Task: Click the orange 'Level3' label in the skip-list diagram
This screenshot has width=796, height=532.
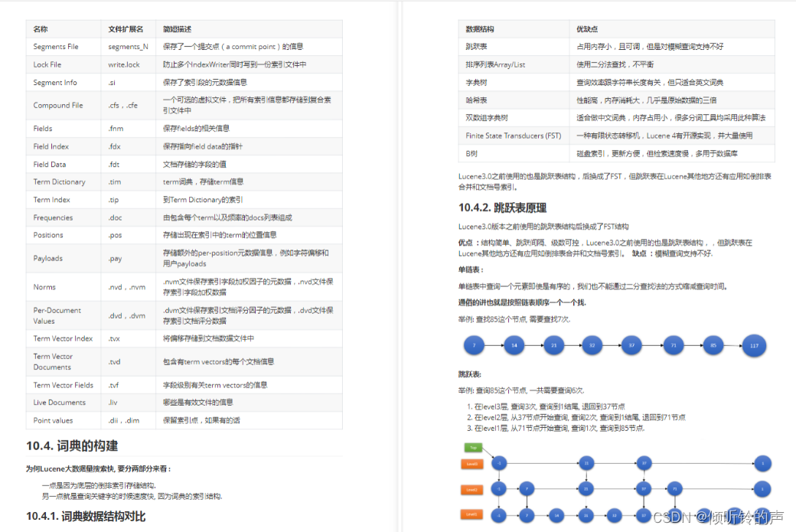Action: click(x=472, y=464)
